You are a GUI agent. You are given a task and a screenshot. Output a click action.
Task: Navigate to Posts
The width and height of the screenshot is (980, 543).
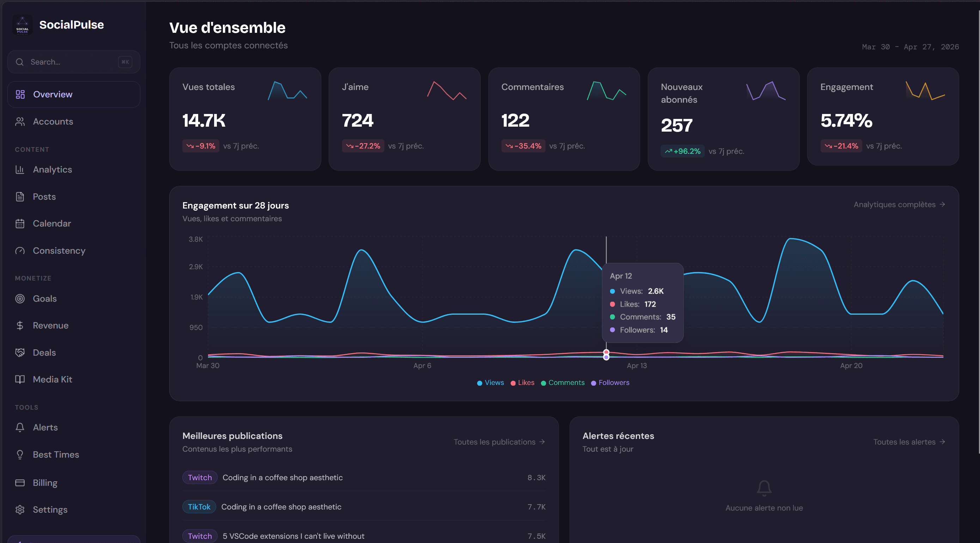(74, 197)
